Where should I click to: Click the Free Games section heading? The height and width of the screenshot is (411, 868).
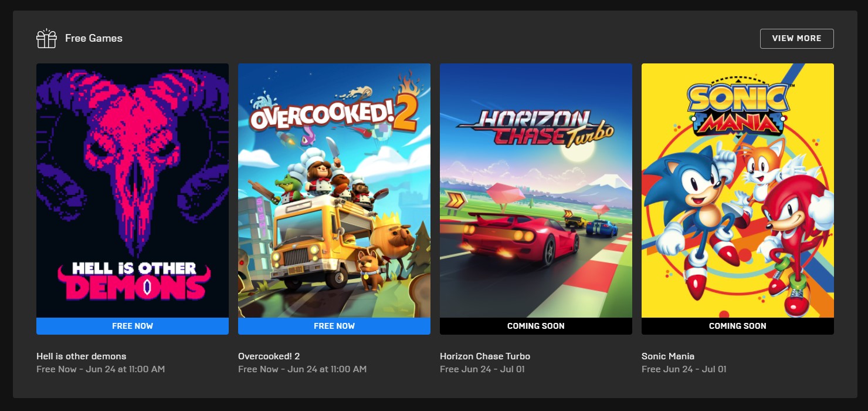(94, 38)
